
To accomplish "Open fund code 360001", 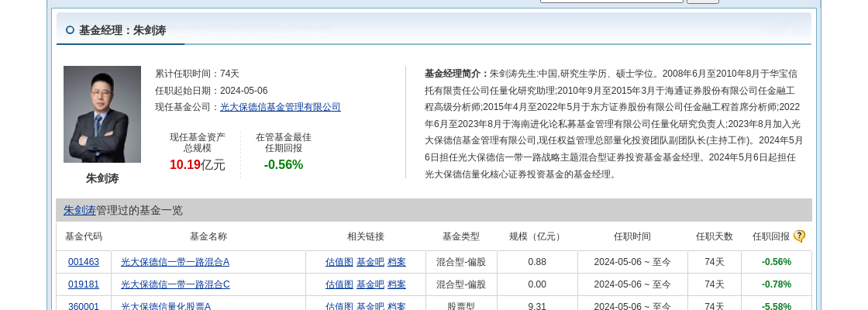I will point(84,306).
